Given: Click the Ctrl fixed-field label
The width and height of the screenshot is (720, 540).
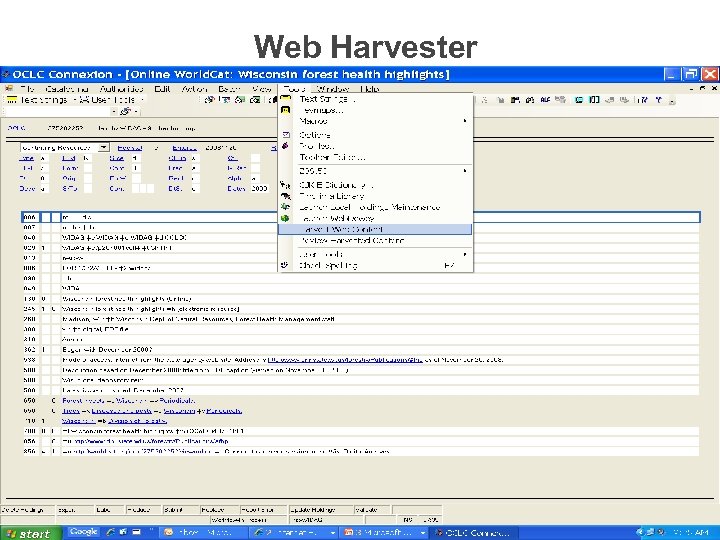Looking at the screenshot, I should [177, 158].
